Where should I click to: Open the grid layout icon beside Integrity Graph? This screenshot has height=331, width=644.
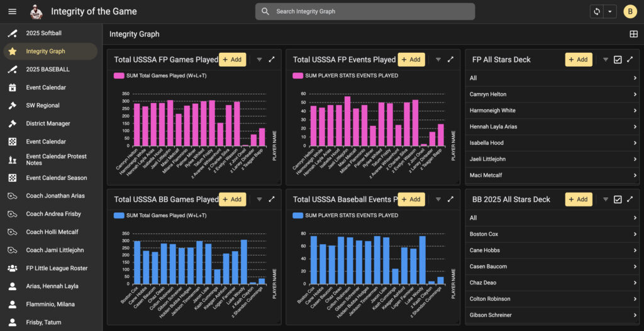[x=633, y=34]
